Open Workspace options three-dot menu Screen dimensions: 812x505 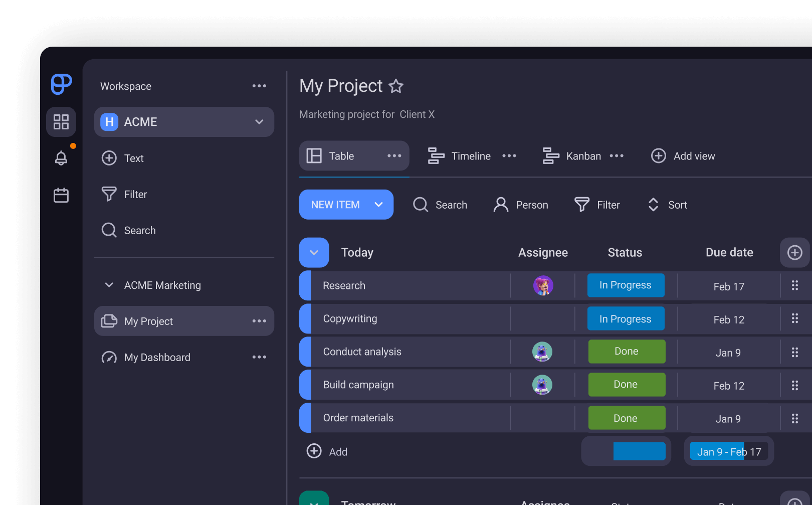coord(259,86)
